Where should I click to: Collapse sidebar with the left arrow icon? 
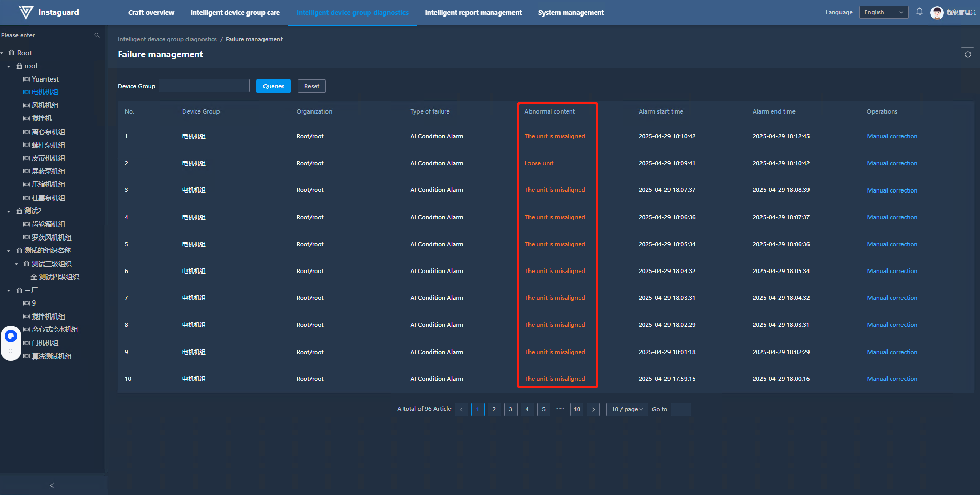[x=52, y=485]
